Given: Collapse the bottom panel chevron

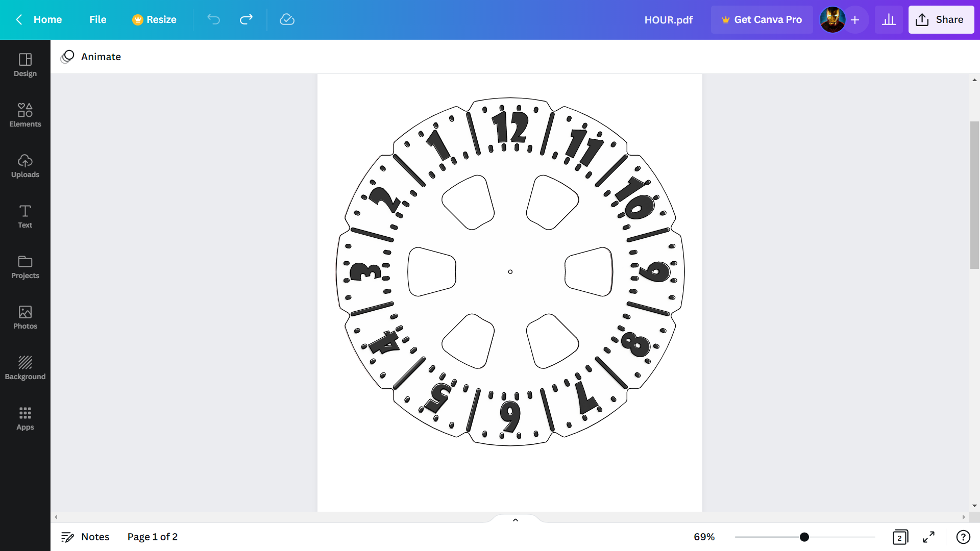Looking at the screenshot, I should [515, 519].
